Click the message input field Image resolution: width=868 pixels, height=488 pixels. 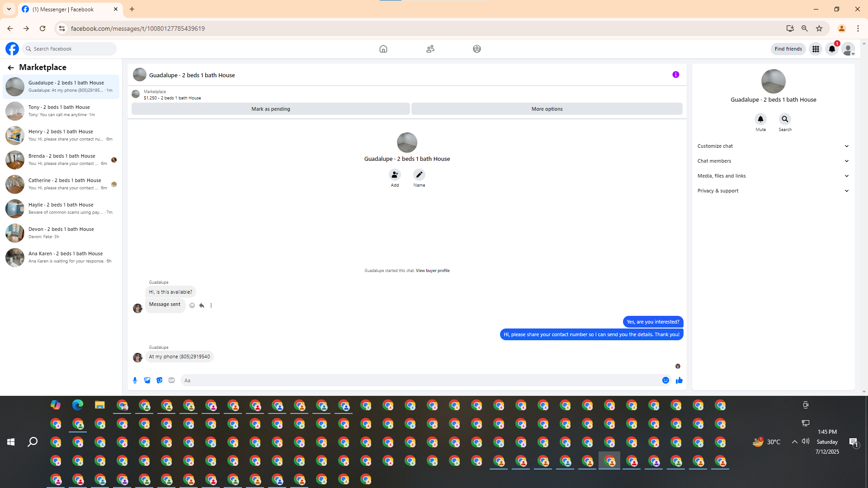click(x=420, y=380)
